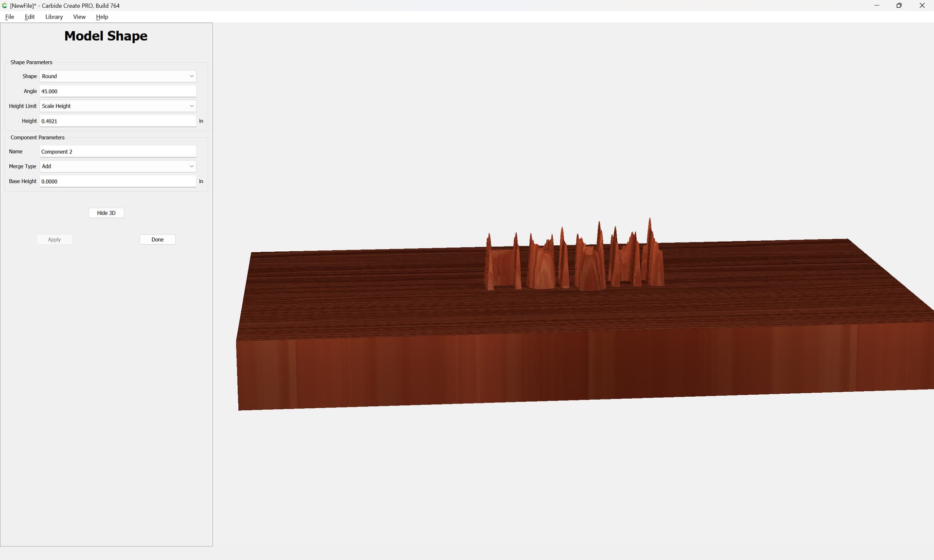Image resolution: width=934 pixels, height=560 pixels.
Task: Open the Merge Type dropdown
Action: 118,166
